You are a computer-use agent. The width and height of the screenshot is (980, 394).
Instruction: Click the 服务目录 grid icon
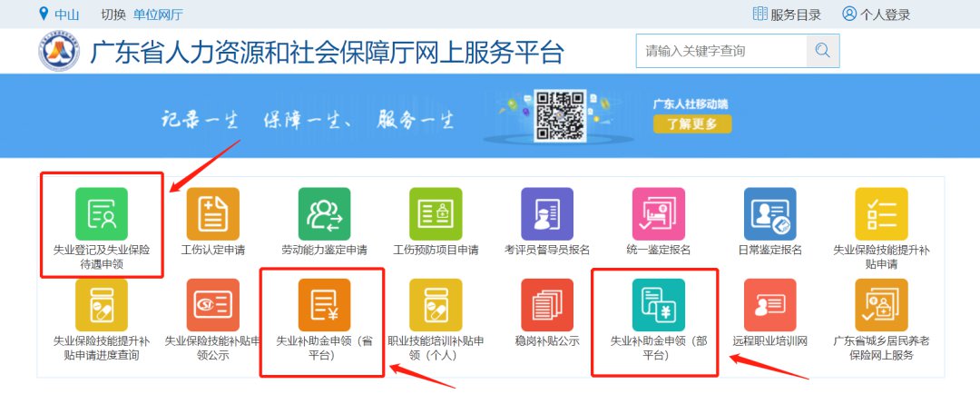[760, 14]
